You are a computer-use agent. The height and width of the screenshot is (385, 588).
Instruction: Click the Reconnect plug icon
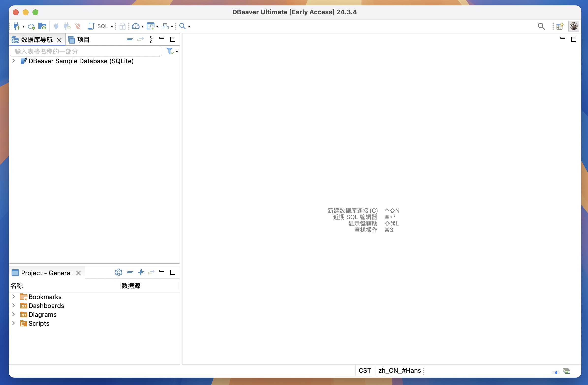point(67,26)
